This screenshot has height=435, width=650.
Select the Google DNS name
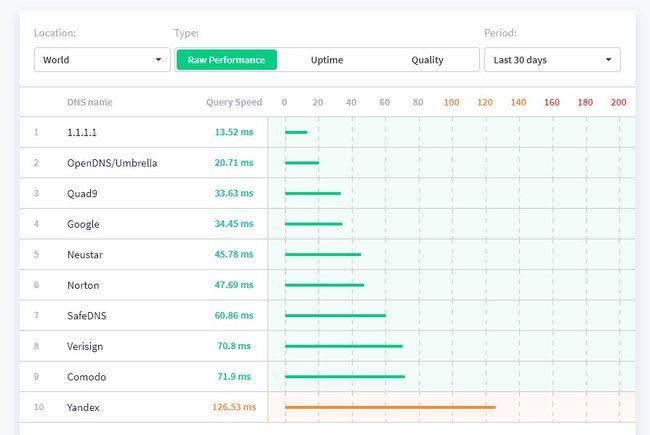tap(83, 224)
